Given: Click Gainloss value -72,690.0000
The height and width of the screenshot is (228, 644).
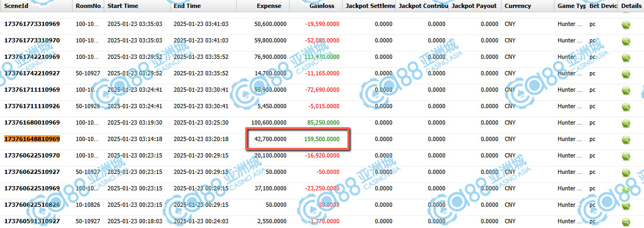Looking at the screenshot, I should pos(322,90).
